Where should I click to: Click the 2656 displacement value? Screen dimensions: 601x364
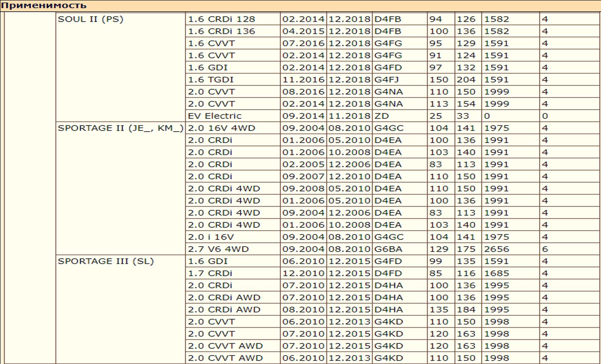(x=510, y=249)
